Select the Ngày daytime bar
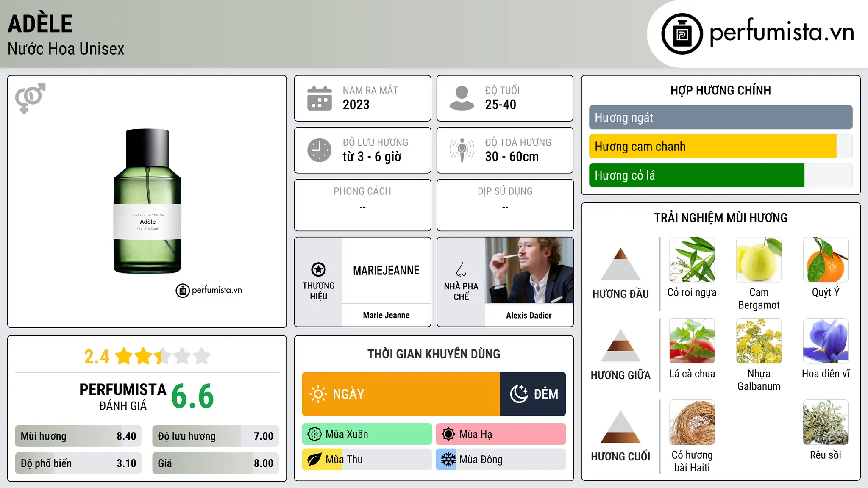868x488 pixels. coord(401,394)
